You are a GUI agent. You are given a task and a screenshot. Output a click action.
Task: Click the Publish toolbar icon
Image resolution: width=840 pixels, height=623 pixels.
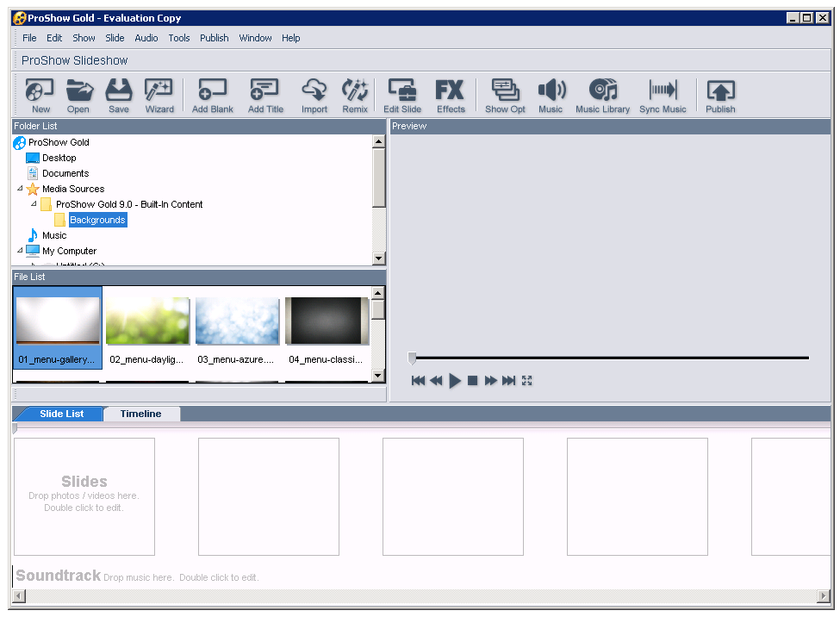[720, 96]
